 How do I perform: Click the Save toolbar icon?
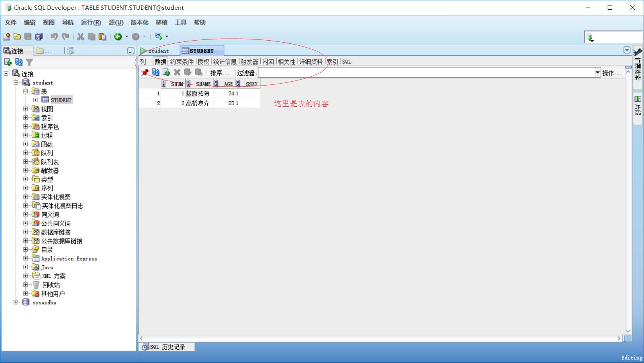28,36
